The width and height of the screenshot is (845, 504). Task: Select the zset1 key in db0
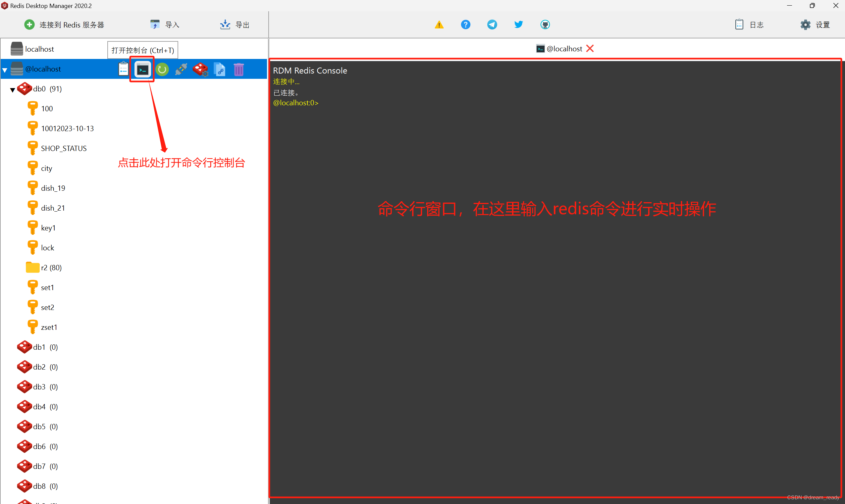click(49, 327)
